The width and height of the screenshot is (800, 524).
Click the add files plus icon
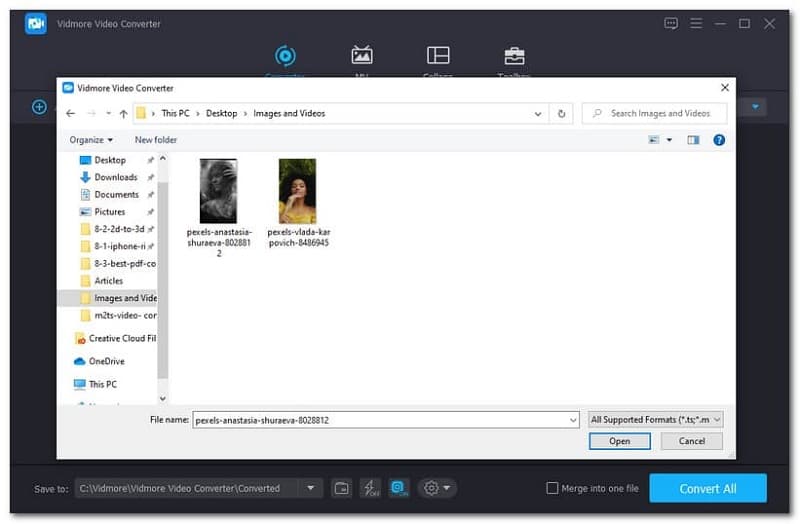tap(40, 106)
